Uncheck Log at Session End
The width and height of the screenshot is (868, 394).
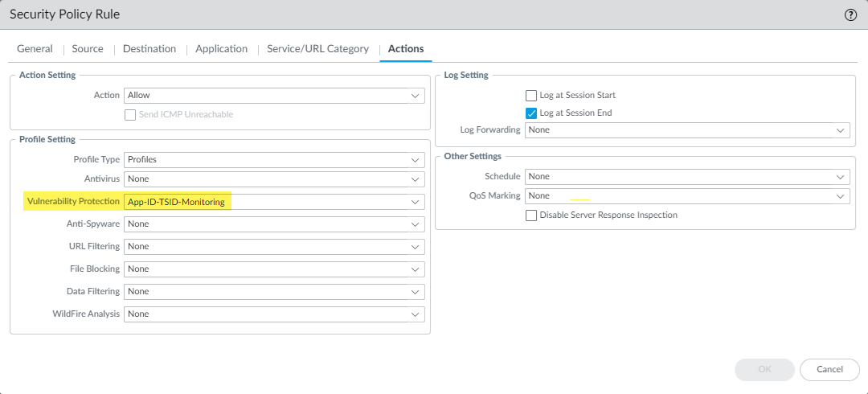(x=531, y=113)
